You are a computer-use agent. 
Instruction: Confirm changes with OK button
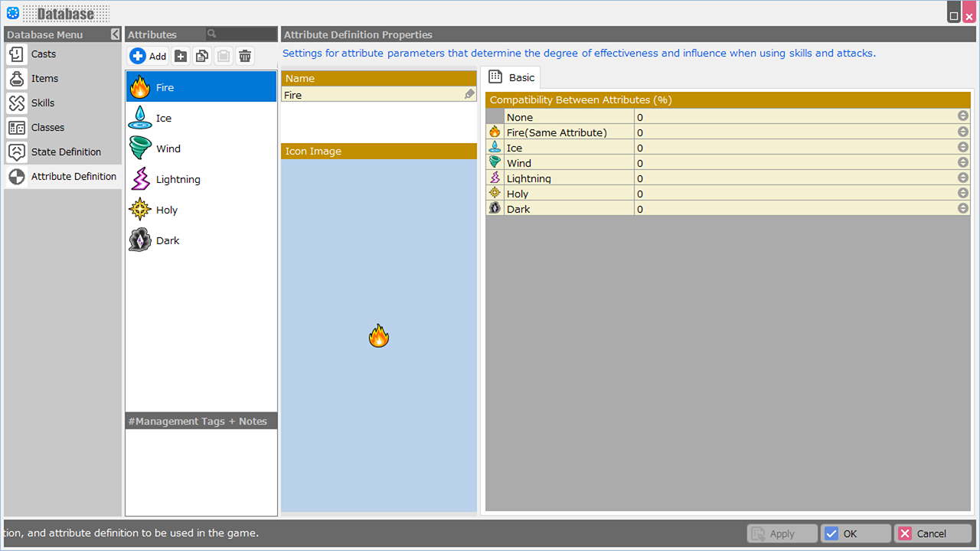pos(855,533)
